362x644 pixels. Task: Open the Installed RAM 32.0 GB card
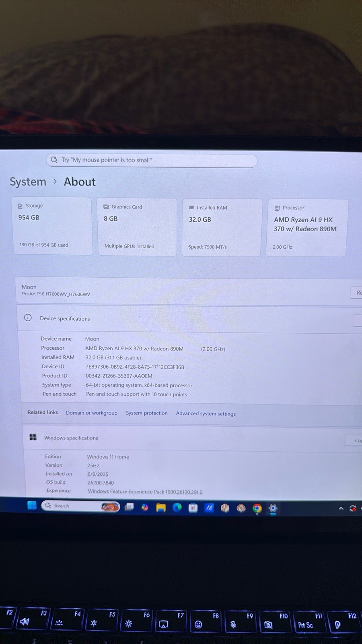pyautogui.click(x=222, y=227)
